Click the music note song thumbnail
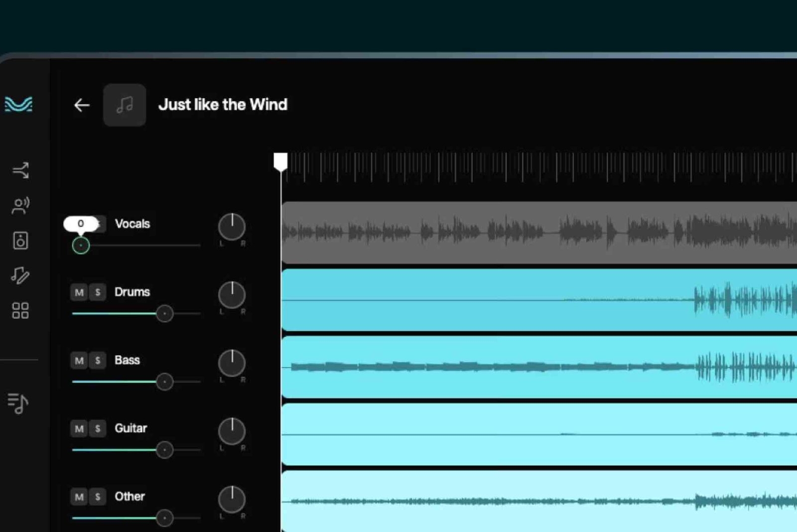 [125, 105]
